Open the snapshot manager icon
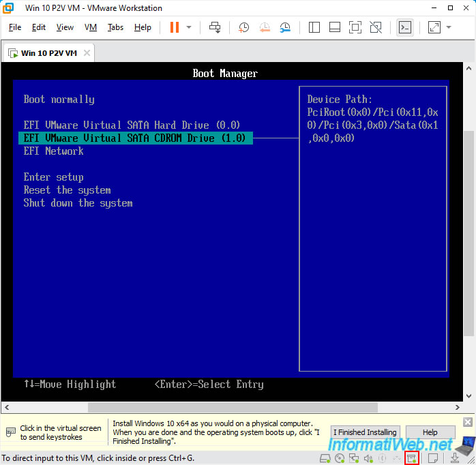476x465 pixels. click(x=285, y=27)
